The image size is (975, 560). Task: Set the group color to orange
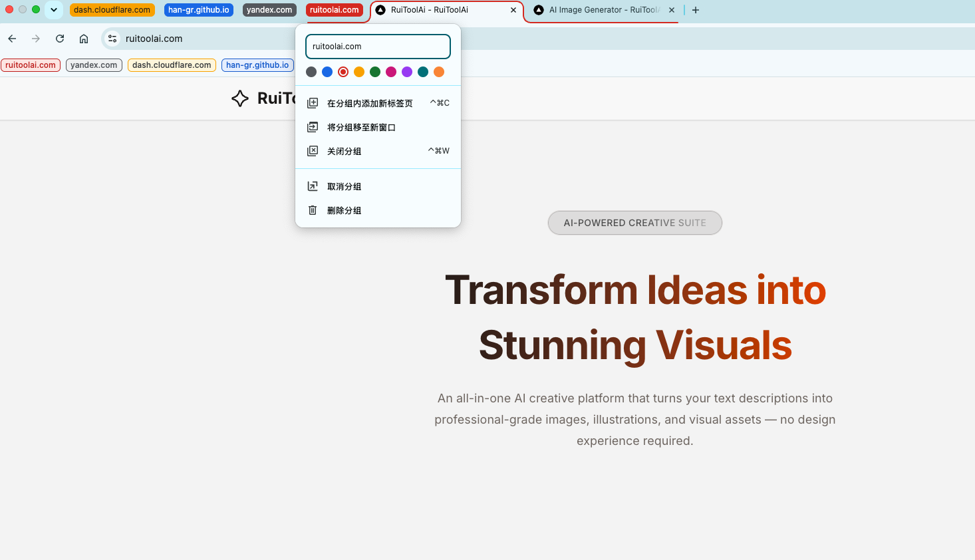click(439, 72)
